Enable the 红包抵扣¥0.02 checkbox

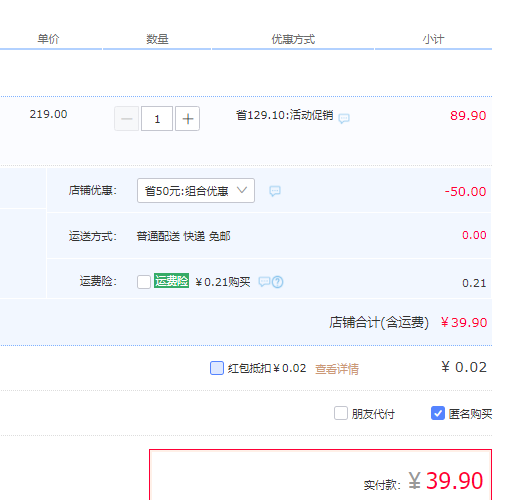[x=217, y=368]
